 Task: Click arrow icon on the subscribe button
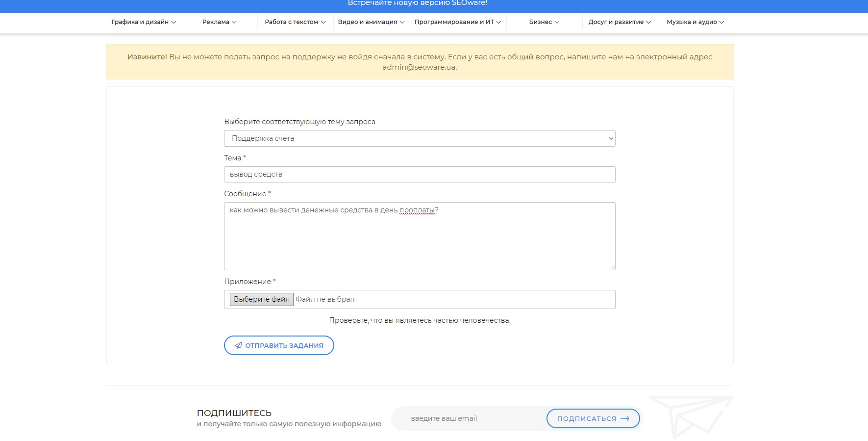coord(625,418)
